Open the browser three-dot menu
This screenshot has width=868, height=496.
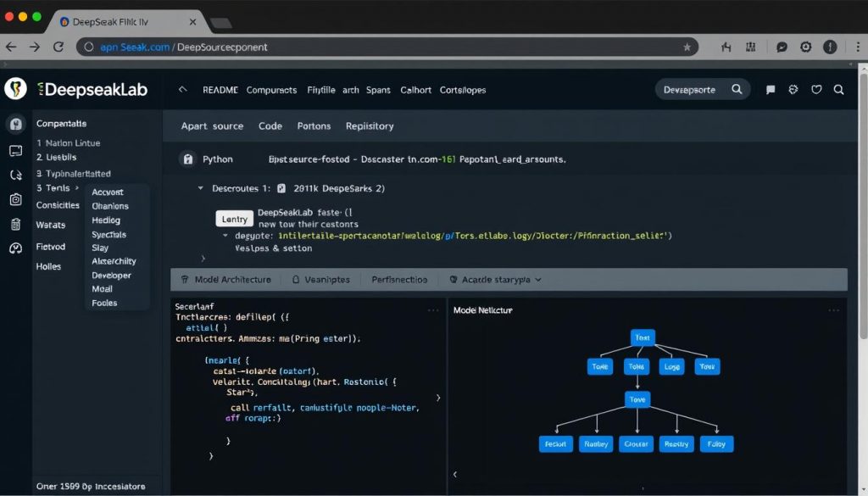click(x=858, y=47)
